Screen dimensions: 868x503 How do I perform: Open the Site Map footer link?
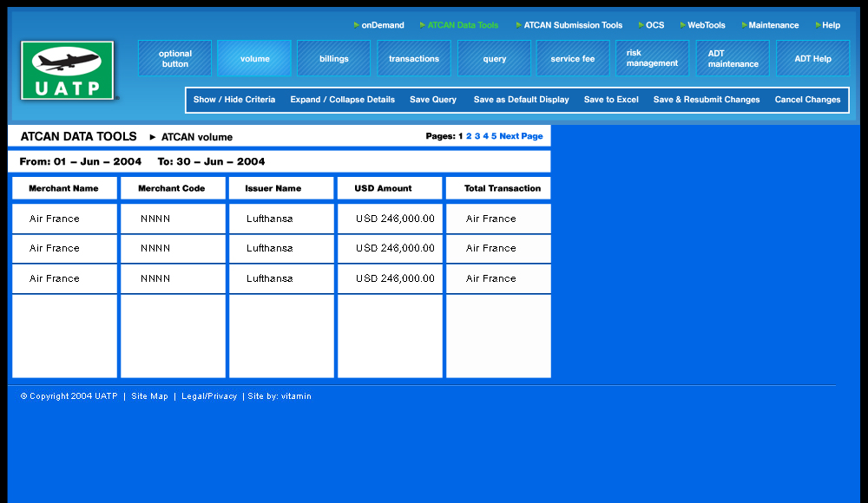click(149, 396)
